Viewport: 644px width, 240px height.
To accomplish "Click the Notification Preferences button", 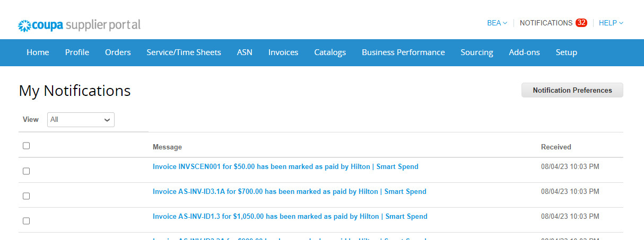I will [x=572, y=90].
